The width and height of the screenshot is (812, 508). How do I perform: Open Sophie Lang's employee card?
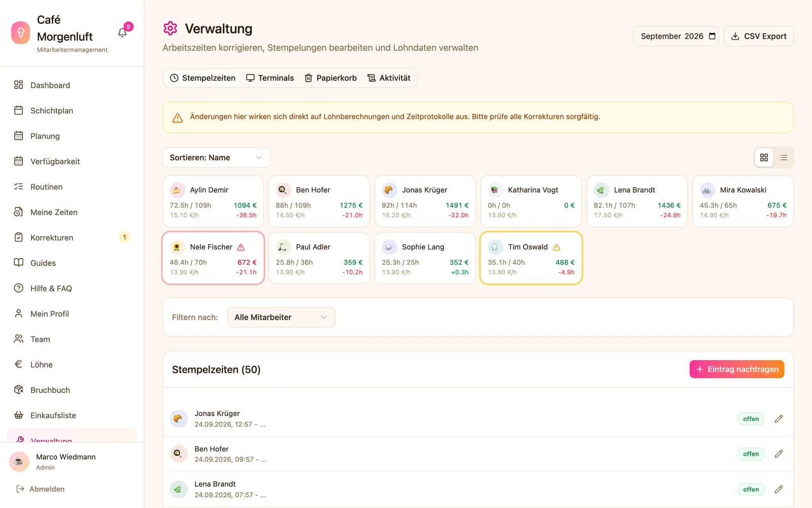[x=425, y=258]
